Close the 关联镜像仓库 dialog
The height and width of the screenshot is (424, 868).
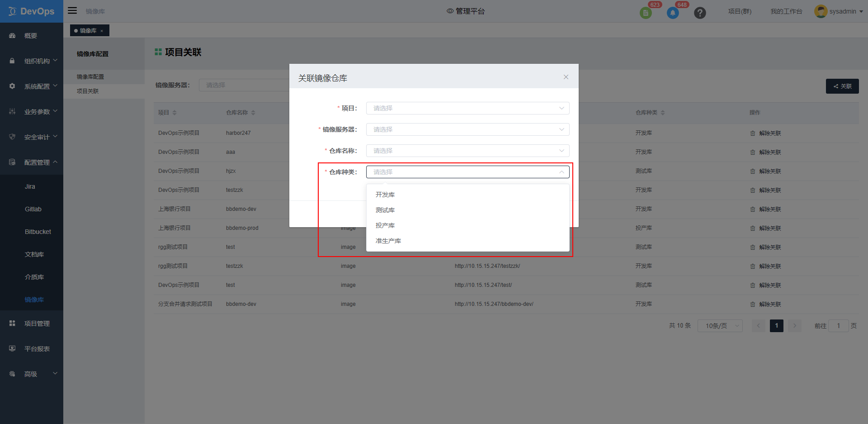point(566,77)
